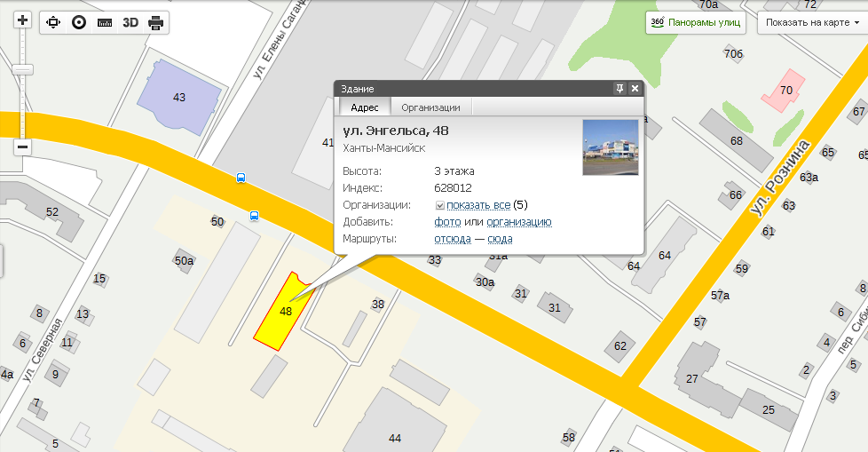This screenshot has height=452, width=868.
Task: Toggle the показать все organizations checkbox
Action: [440, 205]
